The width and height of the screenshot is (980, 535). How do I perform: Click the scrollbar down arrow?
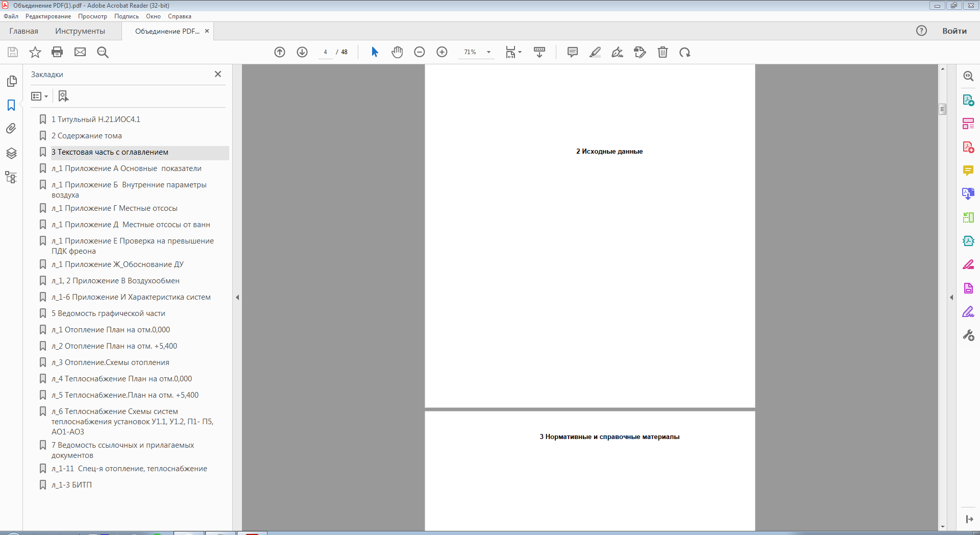click(x=942, y=527)
